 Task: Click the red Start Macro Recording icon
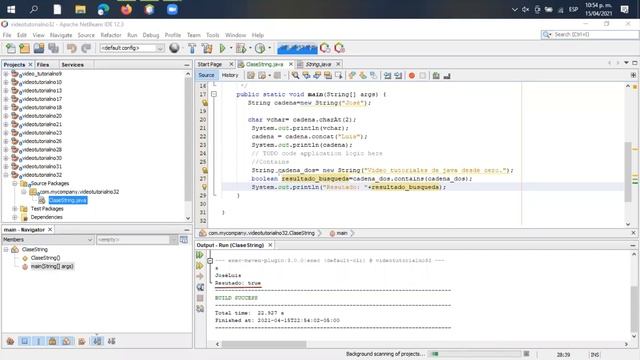[412, 76]
